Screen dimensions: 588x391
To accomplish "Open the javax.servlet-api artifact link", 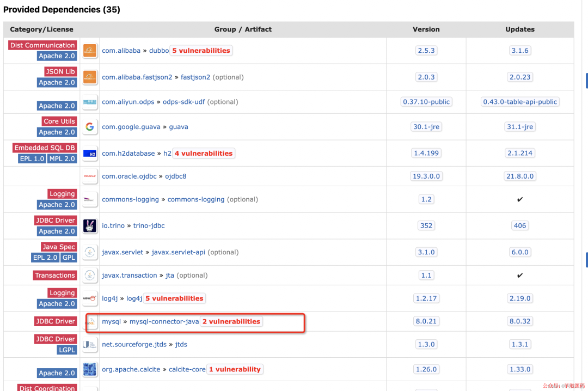I will tap(178, 252).
